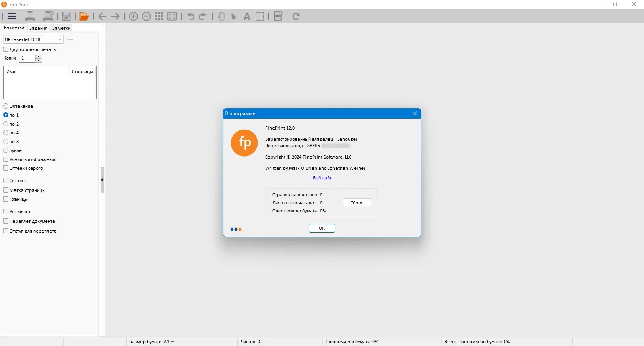644x346 pixels.
Task: Click OK in the О программе dialog
Action: click(x=322, y=228)
